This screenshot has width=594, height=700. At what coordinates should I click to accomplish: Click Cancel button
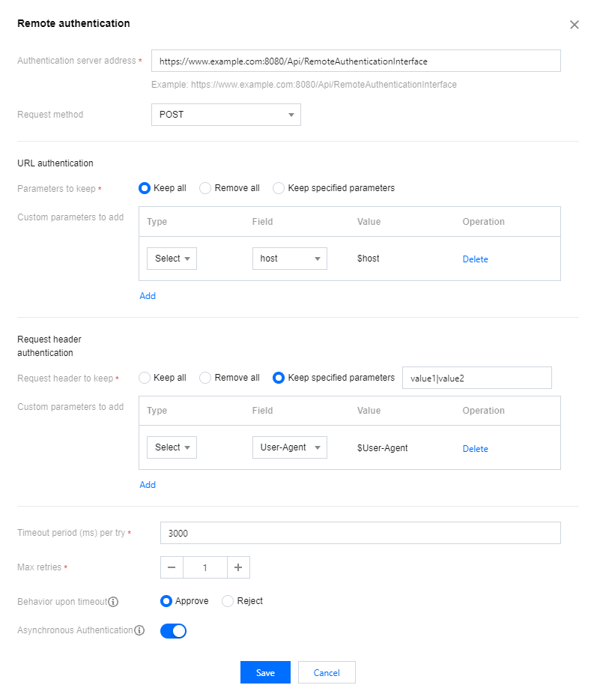[x=327, y=672]
